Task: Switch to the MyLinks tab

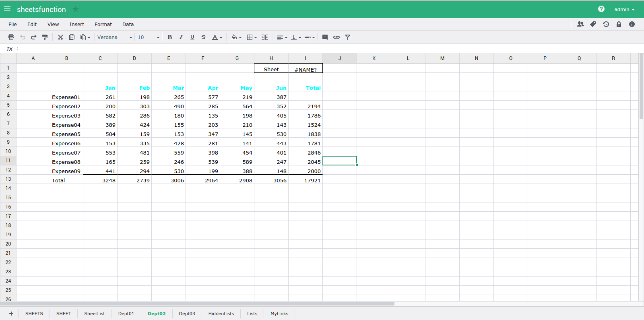Action: (279, 314)
